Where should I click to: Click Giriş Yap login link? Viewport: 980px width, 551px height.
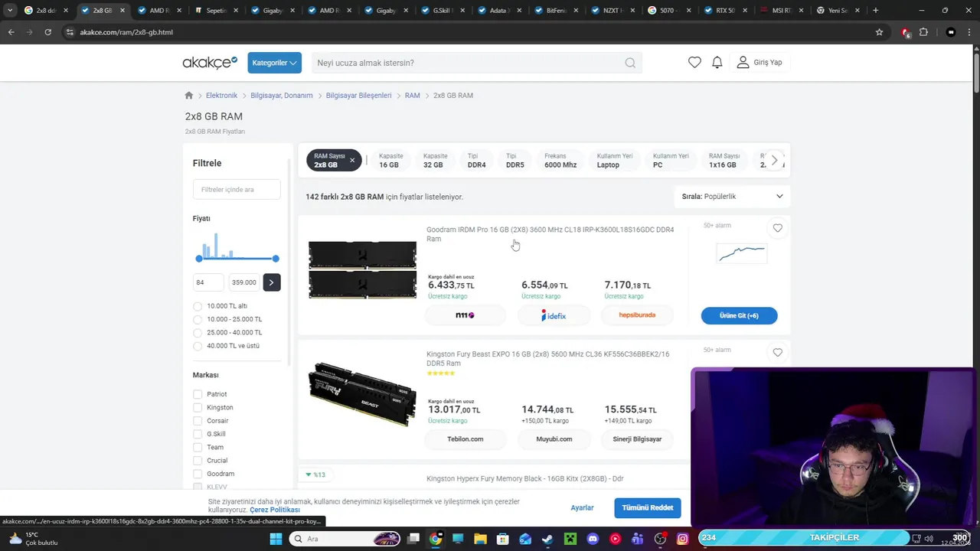[x=759, y=63]
